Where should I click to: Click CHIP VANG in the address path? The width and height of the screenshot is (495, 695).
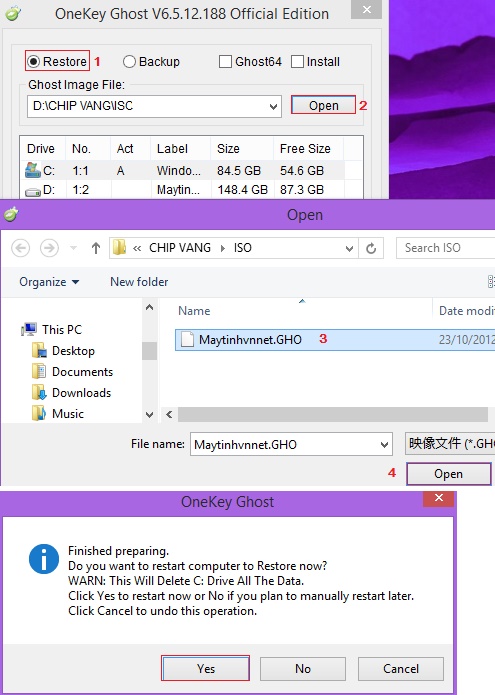(x=179, y=247)
